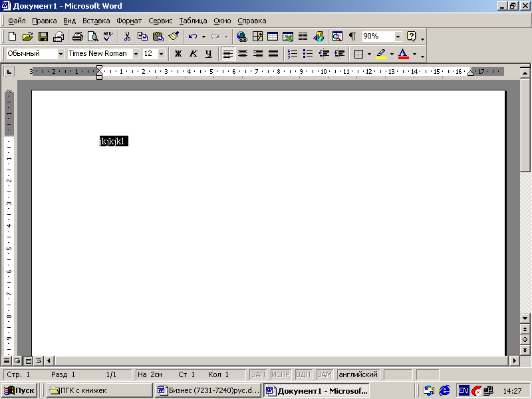This screenshot has height=399, width=532.
Task: Open Print Preview
Action: [92, 37]
